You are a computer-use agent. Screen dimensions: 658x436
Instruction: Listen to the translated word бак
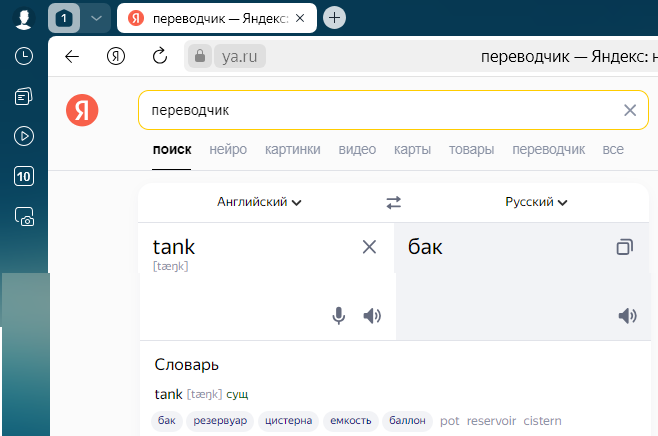click(x=628, y=316)
